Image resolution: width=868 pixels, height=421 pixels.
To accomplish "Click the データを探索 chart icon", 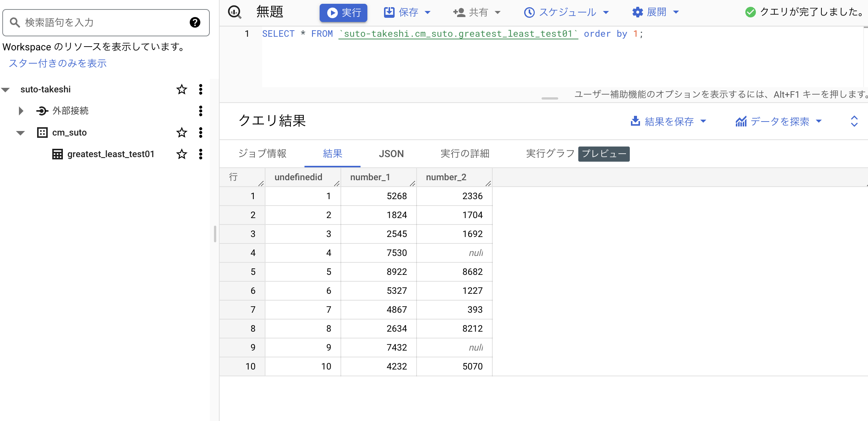I will pos(741,121).
